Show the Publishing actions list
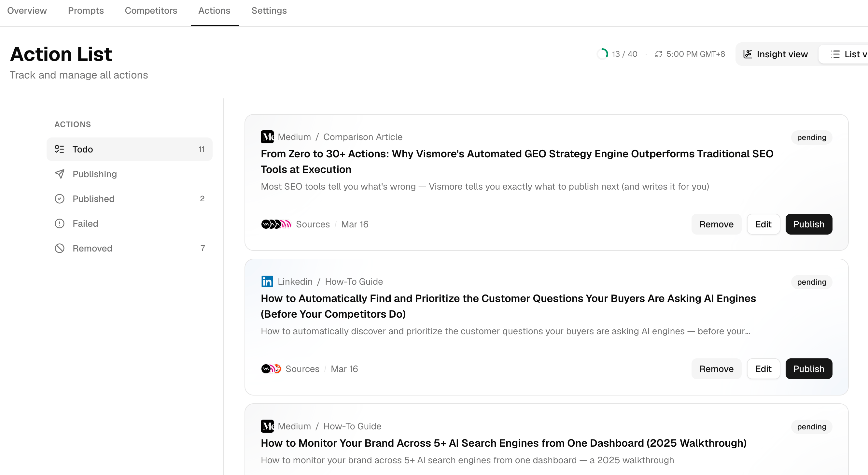Image resolution: width=868 pixels, height=475 pixels. coord(95,174)
